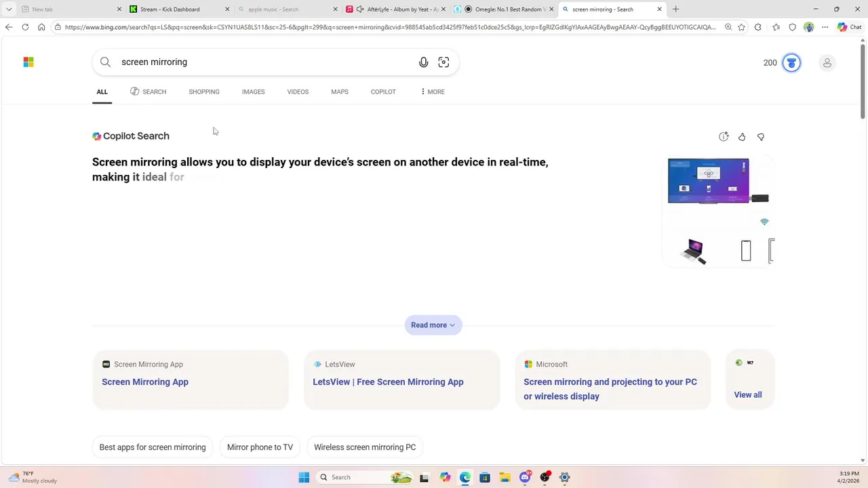This screenshot has height=488, width=868.
Task: Switch to the MAPS tab
Action: point(340,91)
